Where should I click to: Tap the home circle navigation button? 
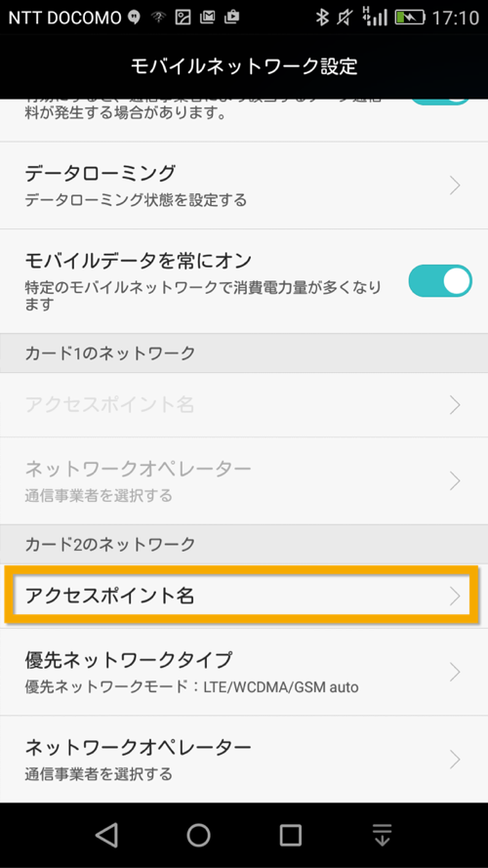click(x=198, y=834)
